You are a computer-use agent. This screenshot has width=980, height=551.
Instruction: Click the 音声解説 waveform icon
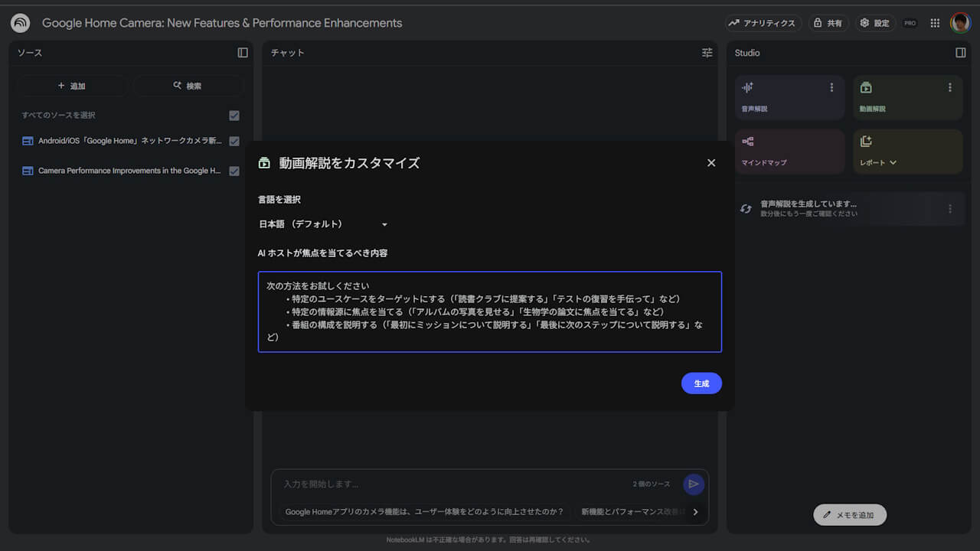[x=748, y=88]
